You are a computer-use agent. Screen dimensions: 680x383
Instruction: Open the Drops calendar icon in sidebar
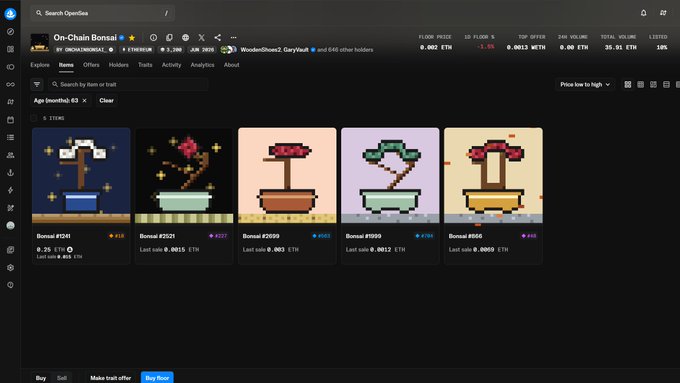pyautogui.click(x=10, y=120)
